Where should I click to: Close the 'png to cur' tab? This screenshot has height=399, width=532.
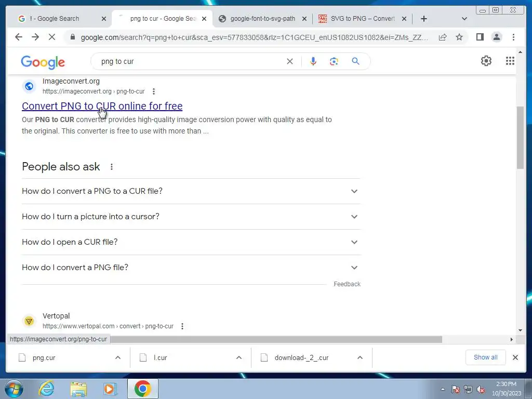pyautogui.click(x=204, y=19)
